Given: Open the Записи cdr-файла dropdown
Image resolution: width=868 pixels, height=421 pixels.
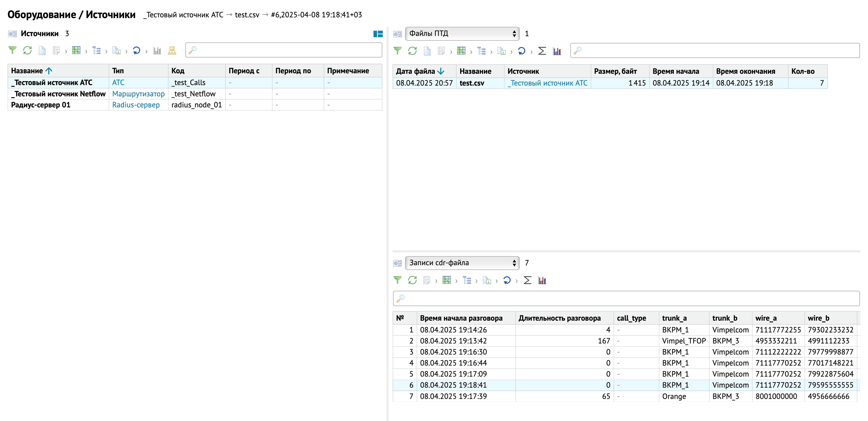Looking at the screenshot, I should [x=462, y=263].
